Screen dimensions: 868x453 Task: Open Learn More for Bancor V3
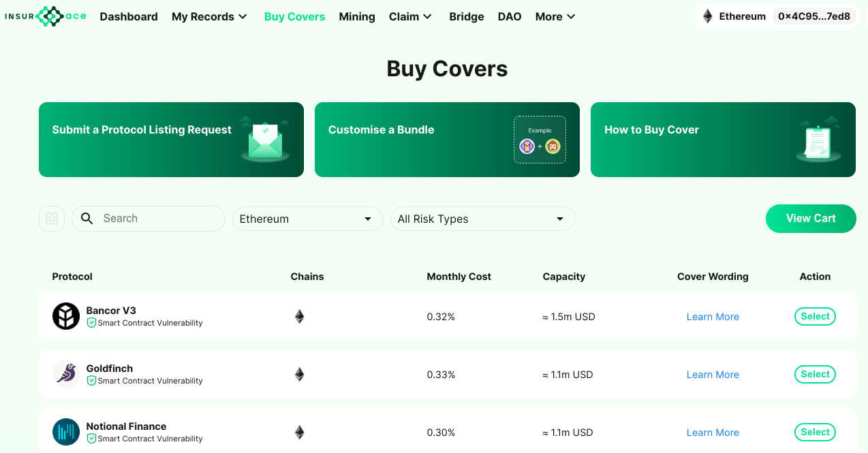tap(713, 317)
